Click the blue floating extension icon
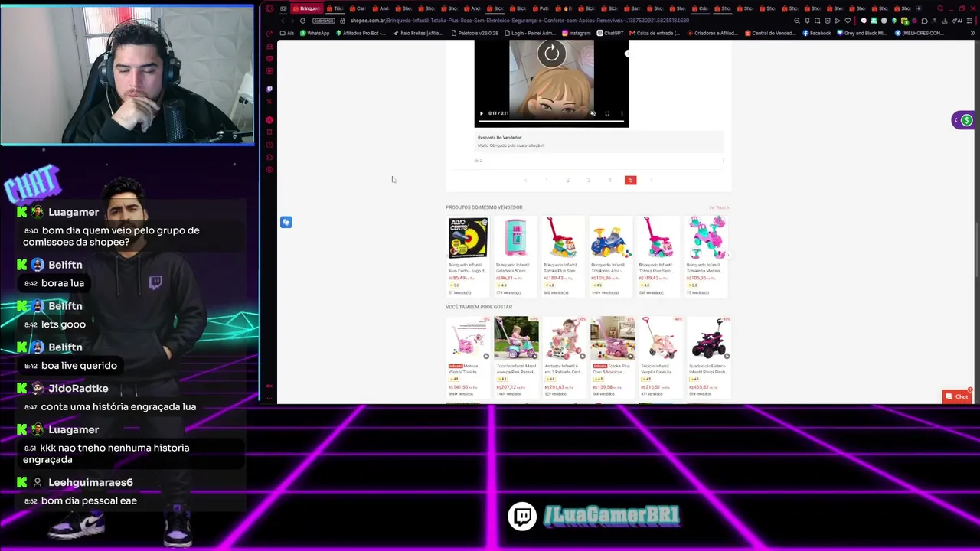Viewport: 980px width, 551px height. (286, 222)
